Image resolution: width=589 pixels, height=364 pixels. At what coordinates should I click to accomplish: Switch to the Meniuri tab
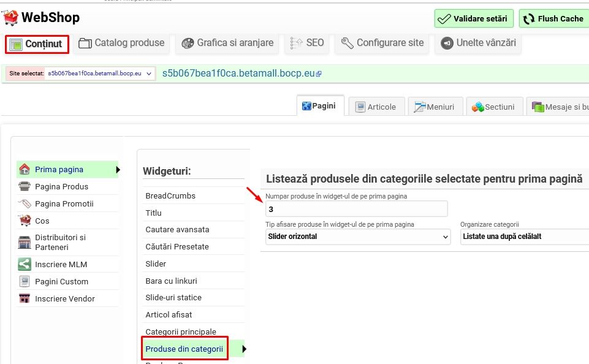pyautogui.click(x=434, y=107)
